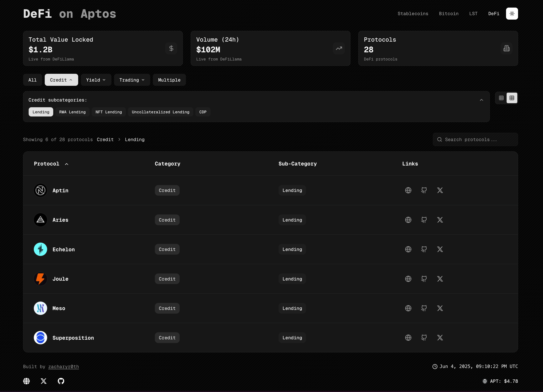This screenshot has width=543, height=392.
Task: Toggle CDP subcategory filter
Action: click(203, 112)
